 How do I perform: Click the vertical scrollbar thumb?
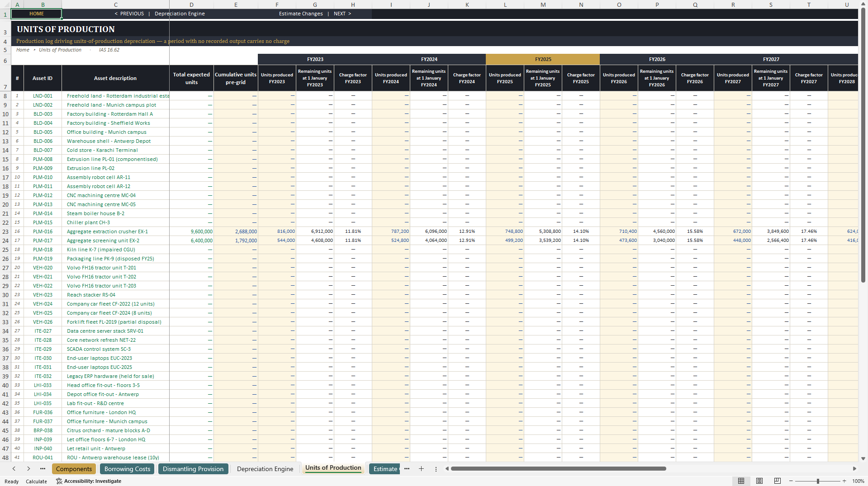tap(863, 146)
